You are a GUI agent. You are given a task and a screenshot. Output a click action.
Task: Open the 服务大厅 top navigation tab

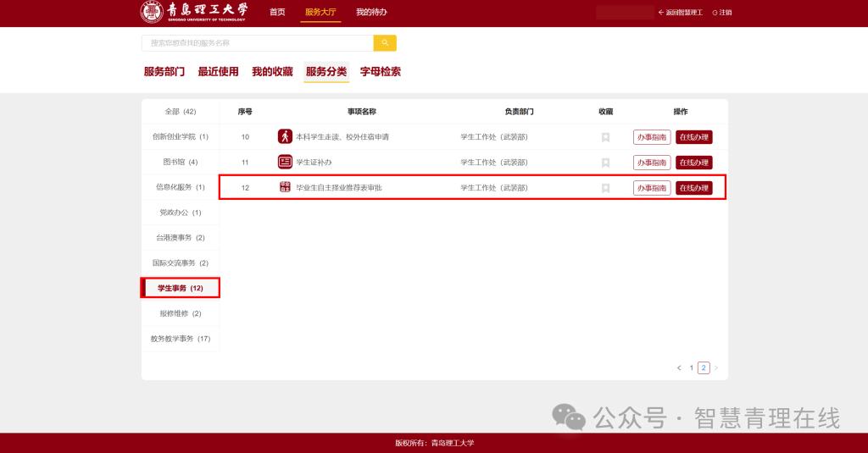(x=320, y=12)
